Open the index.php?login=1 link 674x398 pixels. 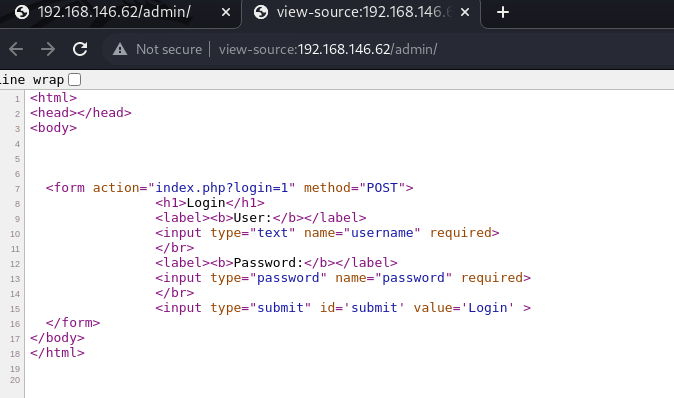(x=221, y=188)
